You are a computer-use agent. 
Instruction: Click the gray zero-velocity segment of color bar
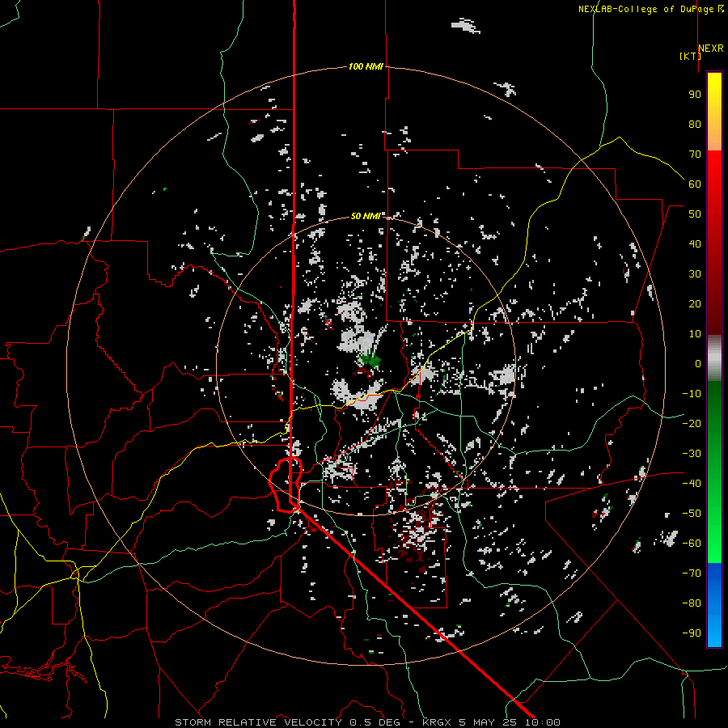714,358
